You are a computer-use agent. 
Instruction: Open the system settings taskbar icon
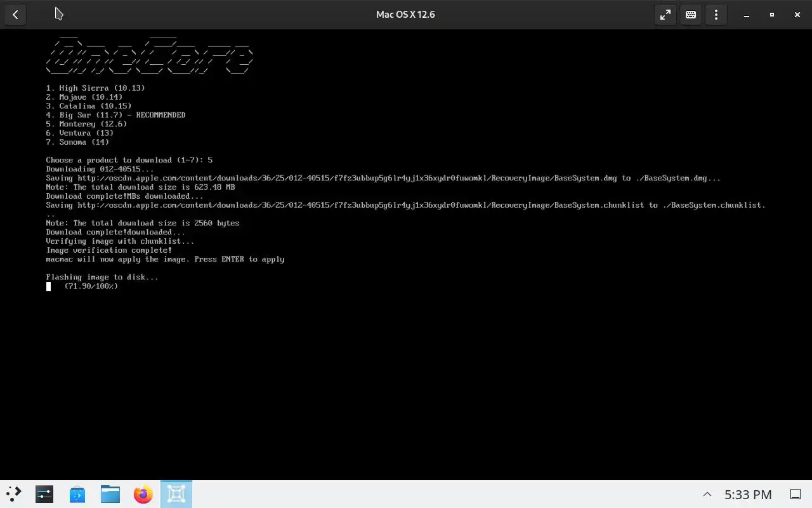(44, 494)
